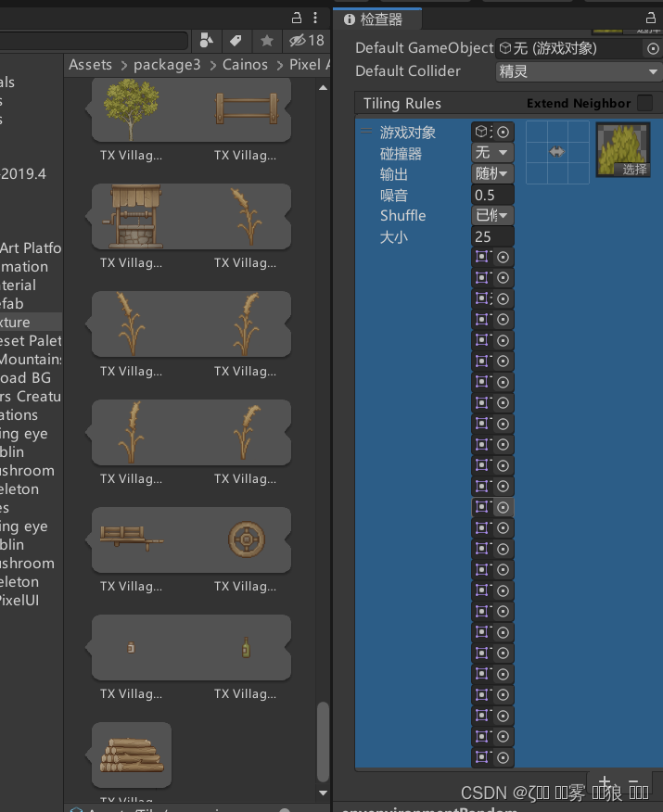The width and height of the screenshot is (663, 812).
Task: Click the Tiling Rules header label
Action: (x=402, y=104)
